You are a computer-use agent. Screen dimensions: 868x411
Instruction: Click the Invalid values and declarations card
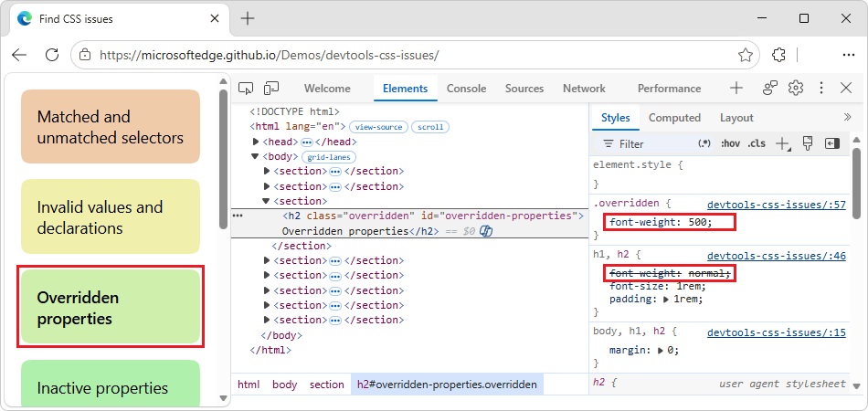pyautogui.click(x=111, y=216)
